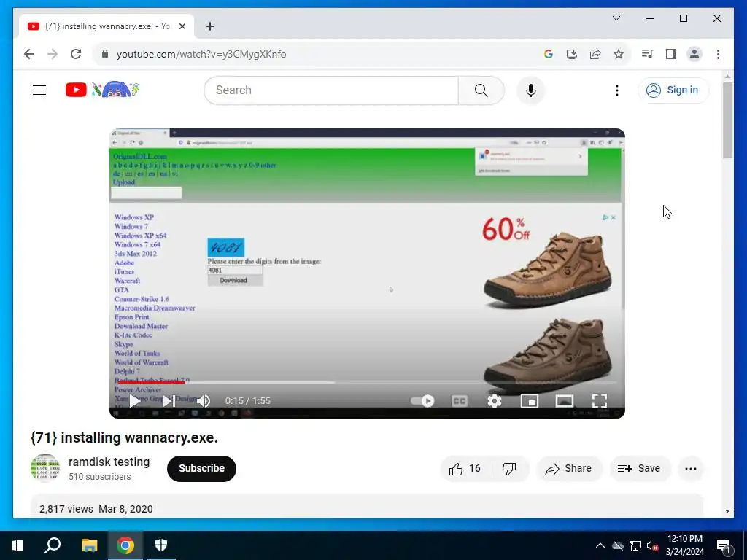
Task: Click 510 subscribers text
Action: click(99, 477)
